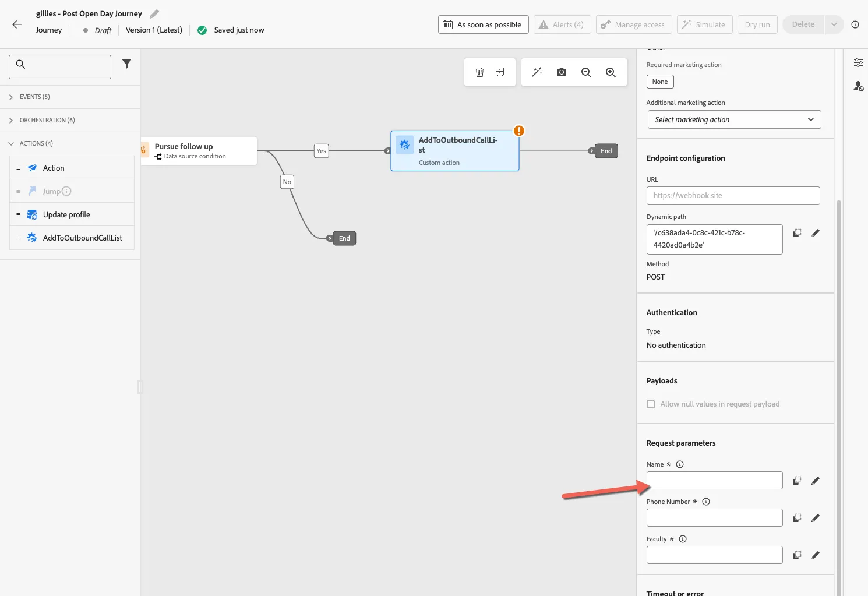Show info next to Jump action
The image size is (868, 596).
[x=66, y=191]
